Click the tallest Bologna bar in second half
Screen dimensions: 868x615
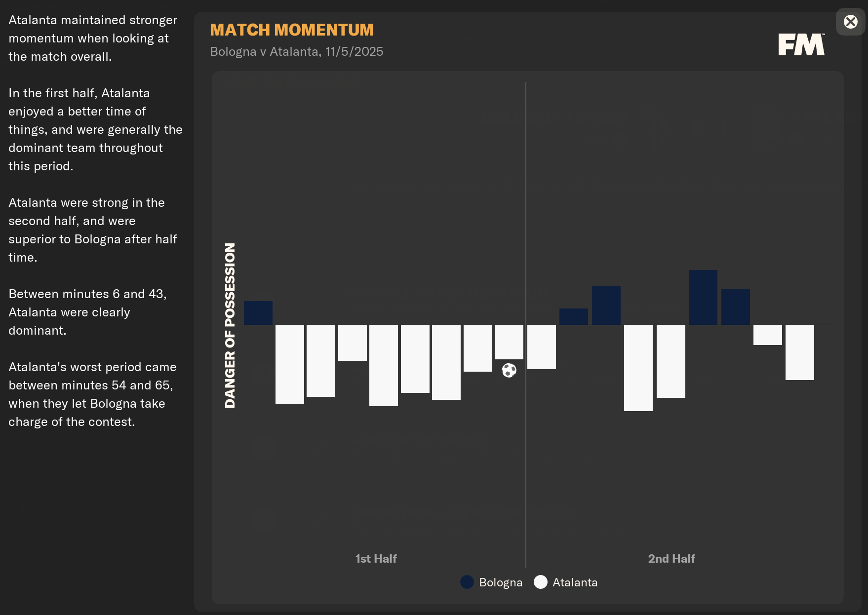point(703,297)
